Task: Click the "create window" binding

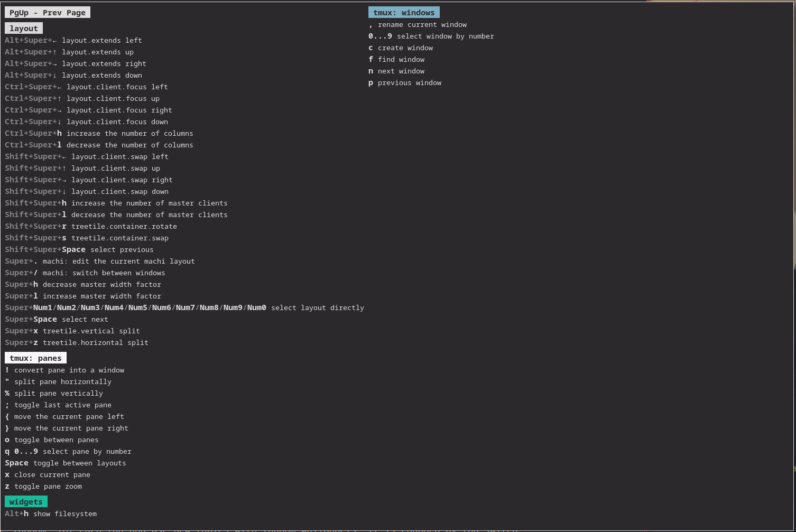Action: click(401, 48)
